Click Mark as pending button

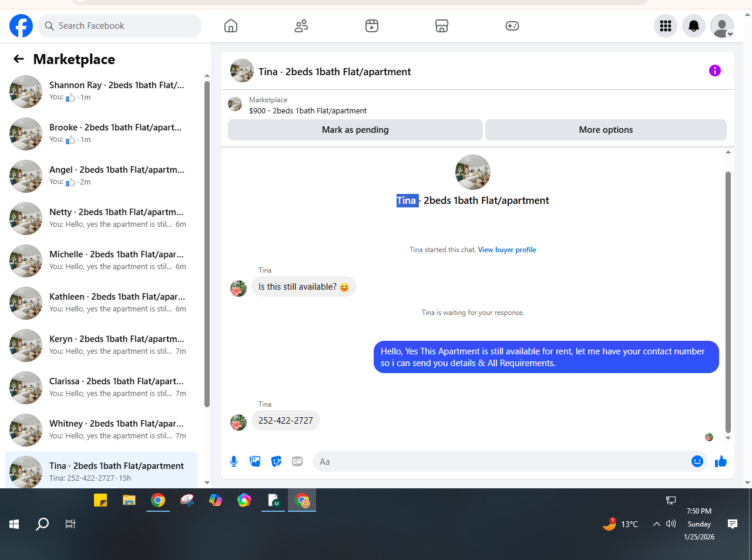pos(355,130)
